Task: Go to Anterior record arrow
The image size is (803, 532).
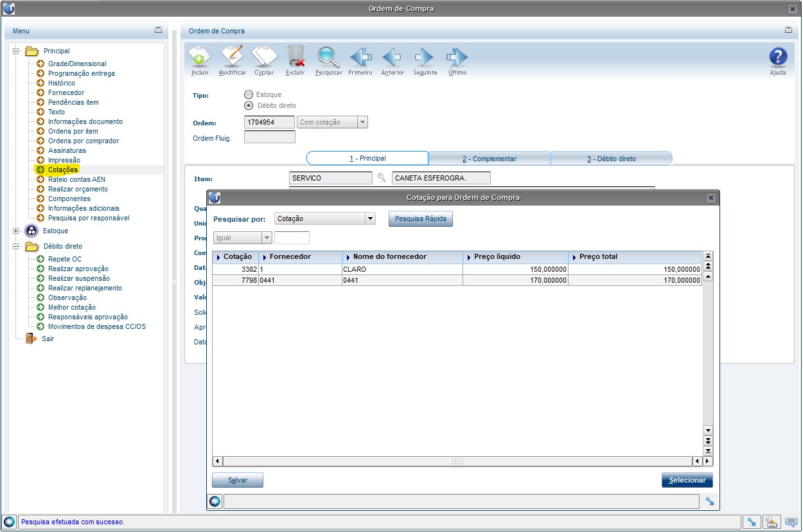Action: [392, 57]
